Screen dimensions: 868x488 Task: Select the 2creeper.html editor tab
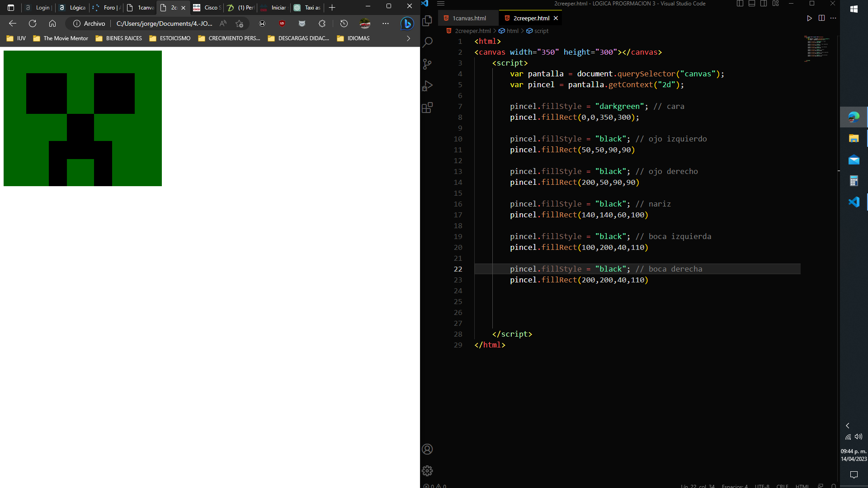click(531, 18)
